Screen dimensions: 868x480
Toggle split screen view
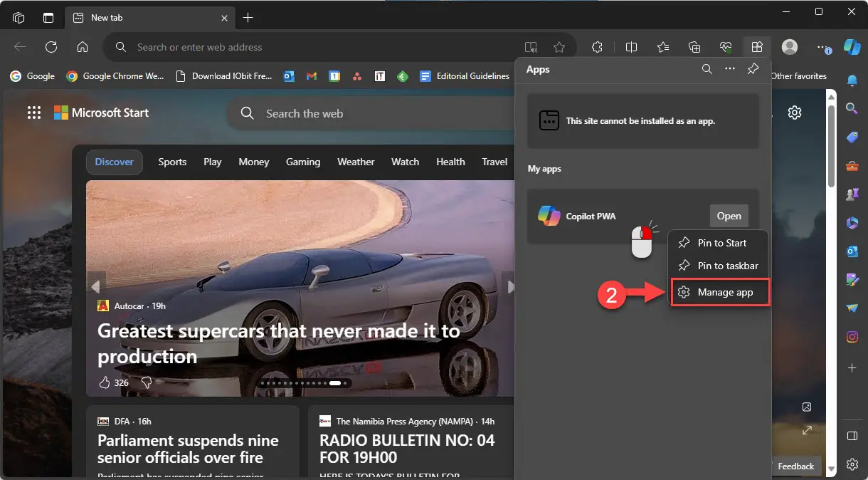(x=631, y=47)
